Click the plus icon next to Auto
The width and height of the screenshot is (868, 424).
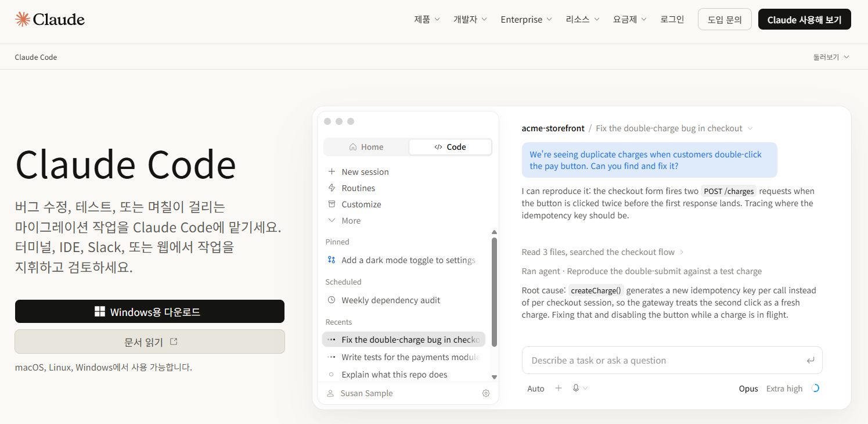(x=559, y=389)
